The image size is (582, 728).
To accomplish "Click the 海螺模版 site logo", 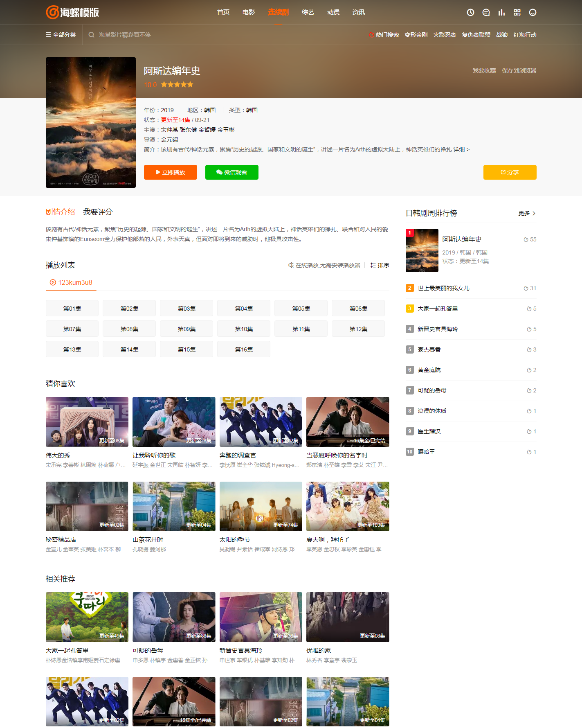I will pos(72,12).
